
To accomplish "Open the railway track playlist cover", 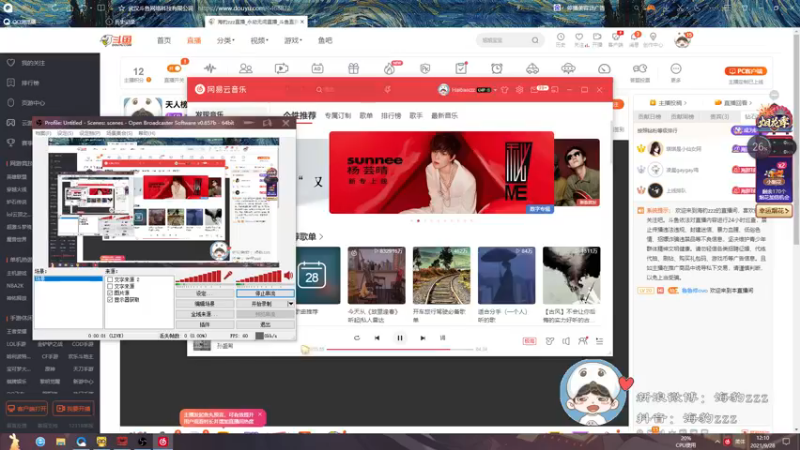I will [x=441, y=276].
